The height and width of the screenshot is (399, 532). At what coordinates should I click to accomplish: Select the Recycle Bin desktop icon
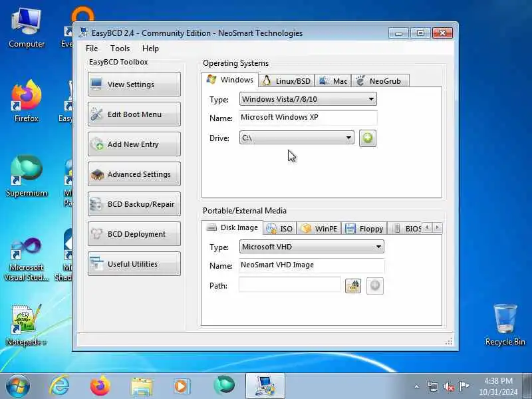[505, 325]
